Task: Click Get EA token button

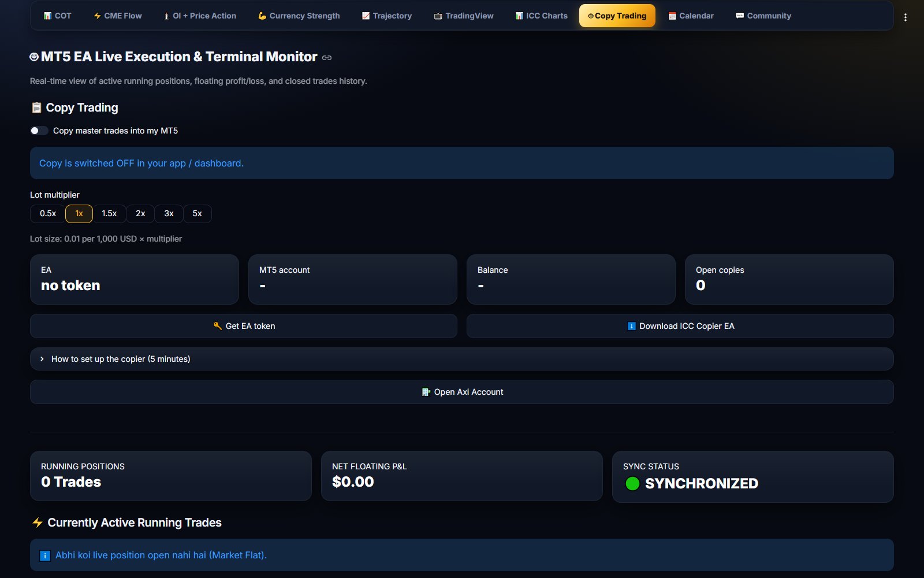Action: click(244, 326)
